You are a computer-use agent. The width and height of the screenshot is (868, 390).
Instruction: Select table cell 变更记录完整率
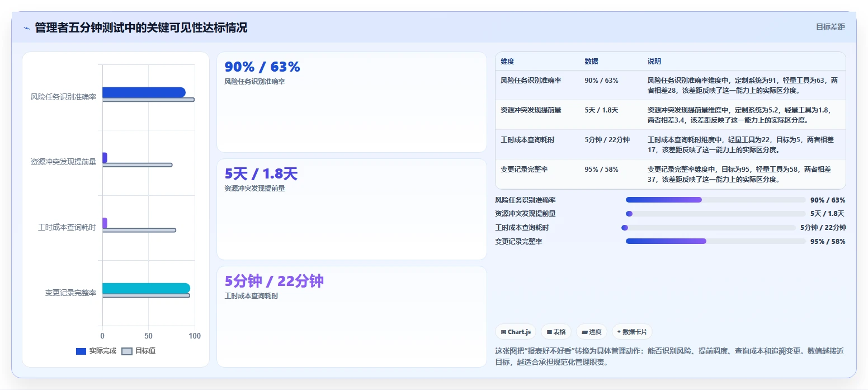[x=524, y=170]
